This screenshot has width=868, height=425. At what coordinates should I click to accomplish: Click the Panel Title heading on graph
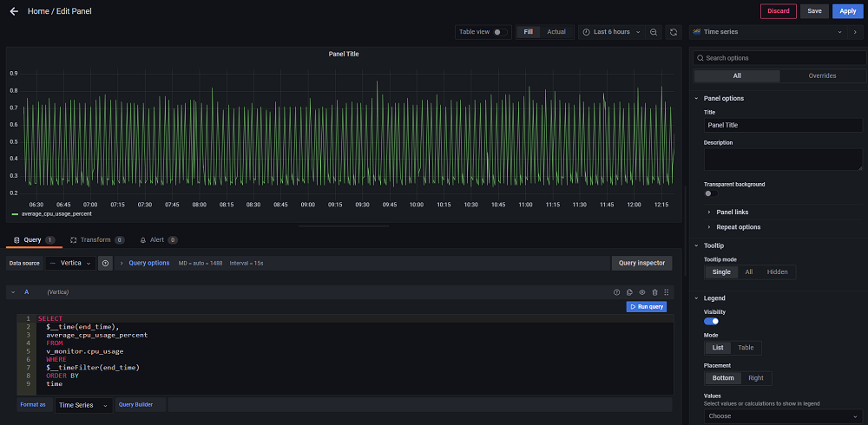(x=344, y=55)
